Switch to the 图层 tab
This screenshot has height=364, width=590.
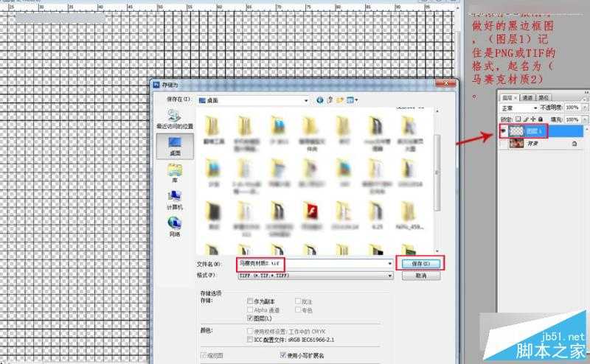[507, 98]
